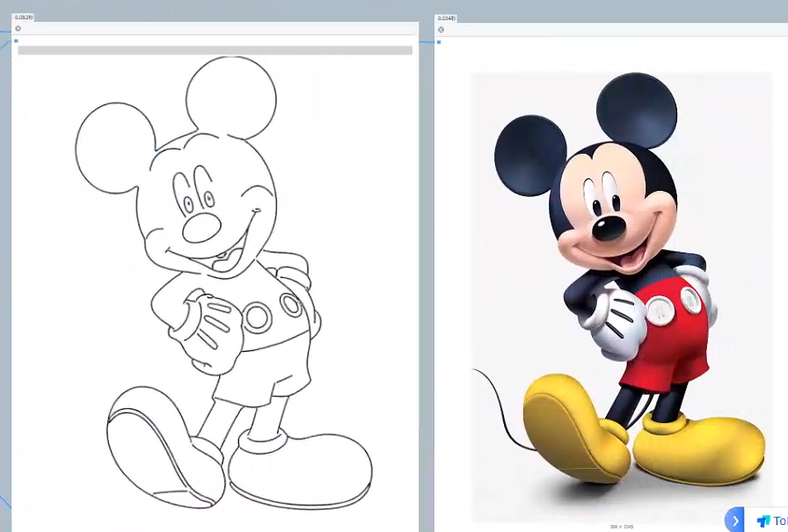Viewport: 788px width, 532px height.
Task: Click the blue input port on the left node
Action: pyautogui.click(x=16, y=40)
